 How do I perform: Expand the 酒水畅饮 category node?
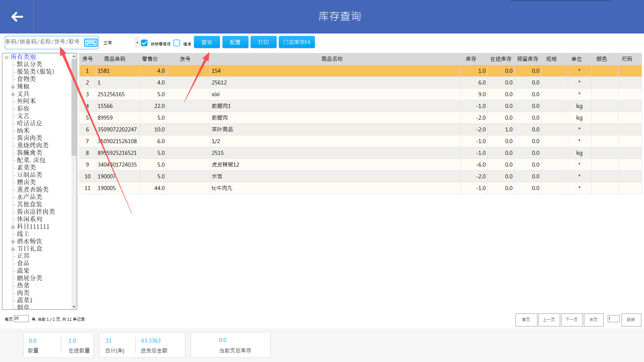point(13,242)
